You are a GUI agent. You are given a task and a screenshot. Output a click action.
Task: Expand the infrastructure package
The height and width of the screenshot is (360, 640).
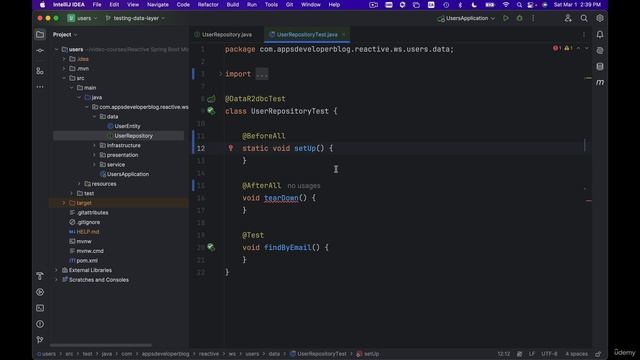(94, 145)
